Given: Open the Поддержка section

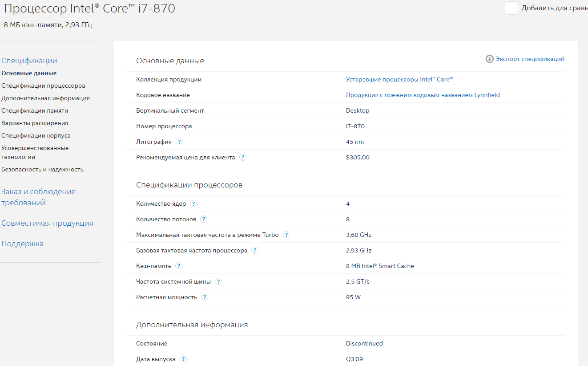Looking at the screenshot, I should (23, 244).
